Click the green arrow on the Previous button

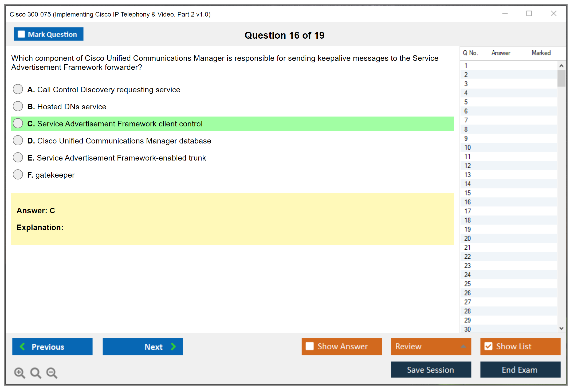point(22,346)
